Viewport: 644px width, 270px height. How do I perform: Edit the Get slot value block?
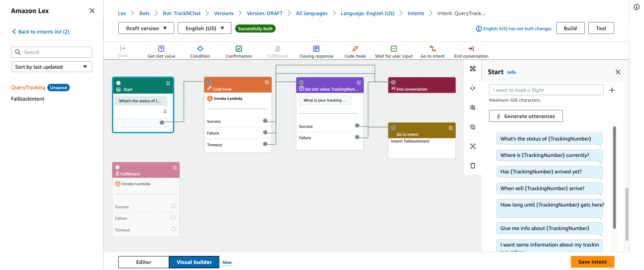click(x=359, y=83)
